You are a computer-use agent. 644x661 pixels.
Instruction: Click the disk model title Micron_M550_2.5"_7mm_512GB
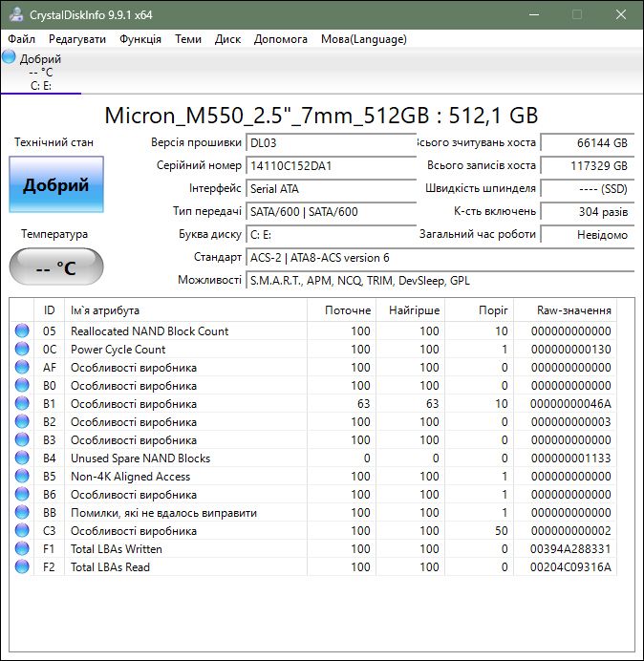[x=267, y=115]
